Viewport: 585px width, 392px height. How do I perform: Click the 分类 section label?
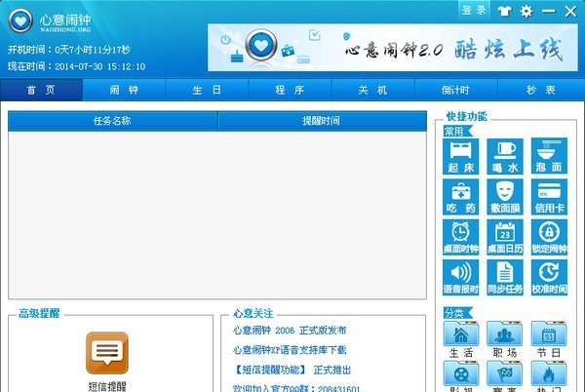coord(457,313)
